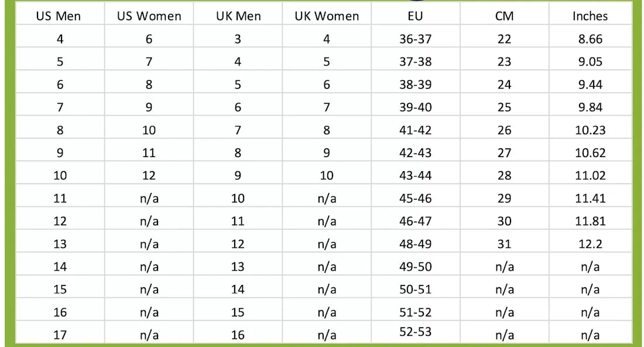Select the 8.66 inches cell

point(590,39)
